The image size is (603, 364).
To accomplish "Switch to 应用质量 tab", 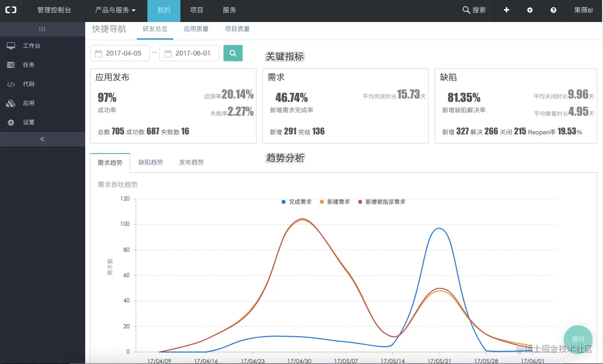I will click(x=196, y=29).
